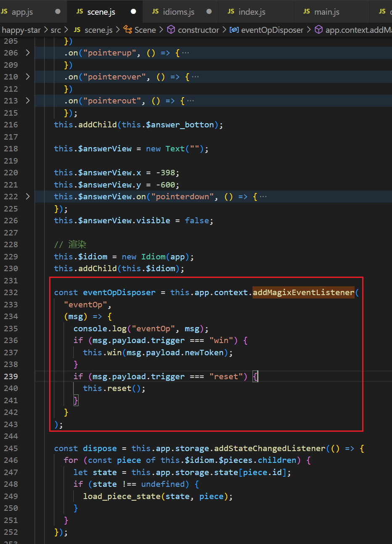392x544 pixels.
Task: Open the src breadcrumb folder
Action: (x=55, y=30)
